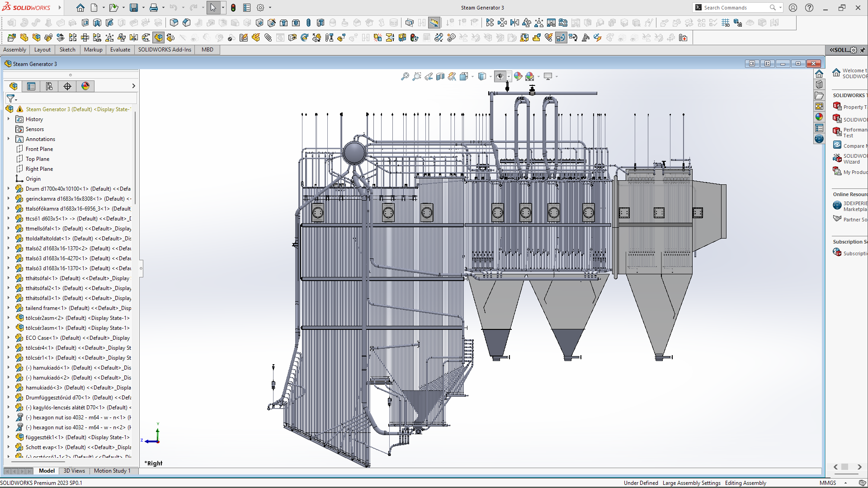
Task: Open the DimXpertManager crosshair tab
Action: [67, 86]
